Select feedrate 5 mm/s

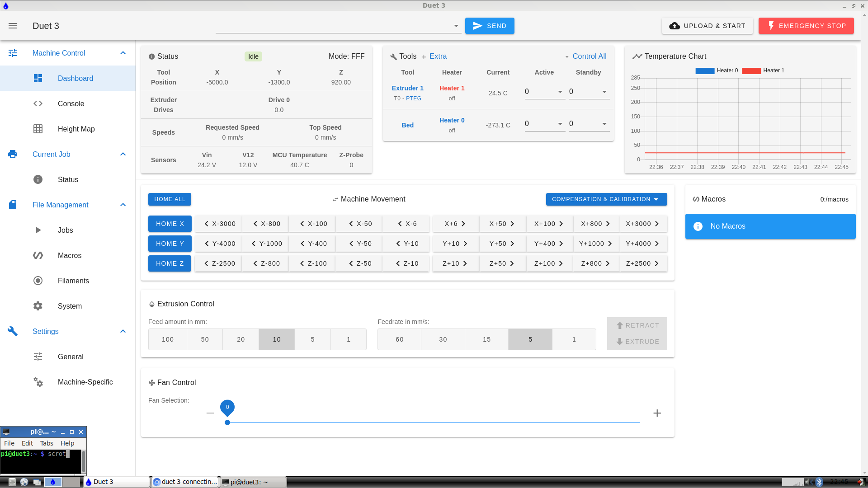pyautogui.click(x=530, y=339)
